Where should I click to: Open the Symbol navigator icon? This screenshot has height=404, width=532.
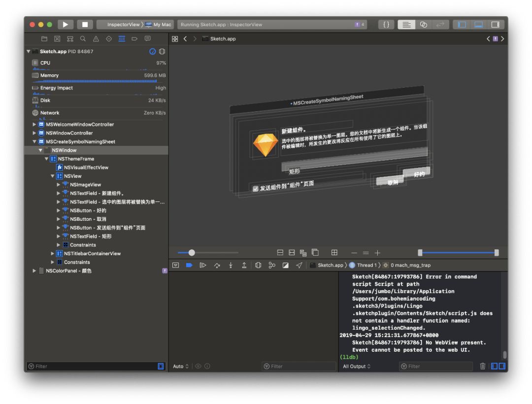[70, 38]
